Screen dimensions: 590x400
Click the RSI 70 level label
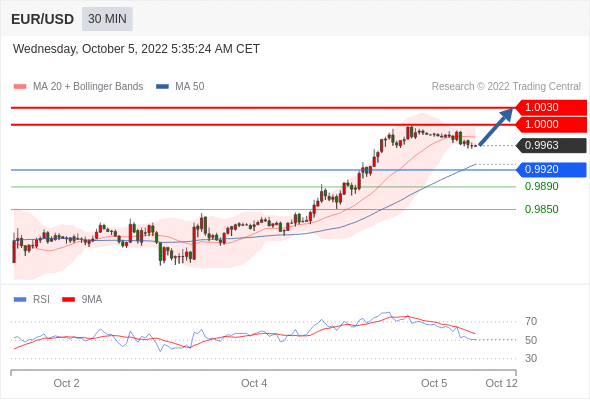(531, 321)
